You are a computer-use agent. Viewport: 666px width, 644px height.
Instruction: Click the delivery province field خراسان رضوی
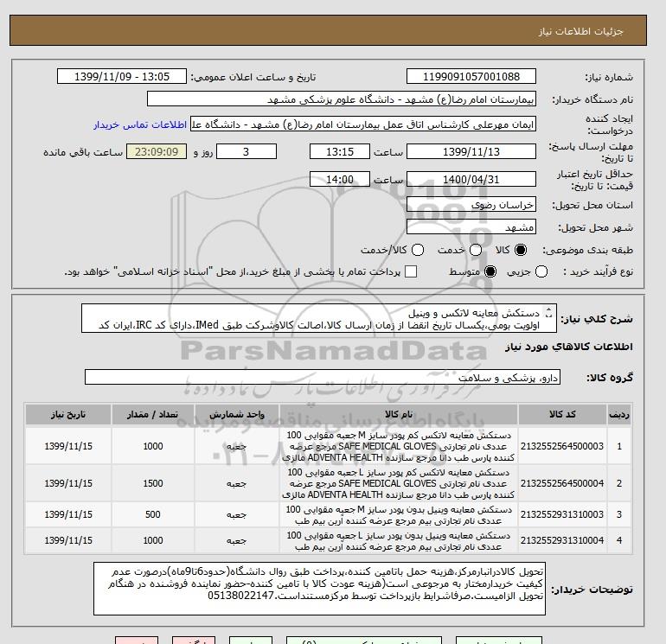(471, 205)
